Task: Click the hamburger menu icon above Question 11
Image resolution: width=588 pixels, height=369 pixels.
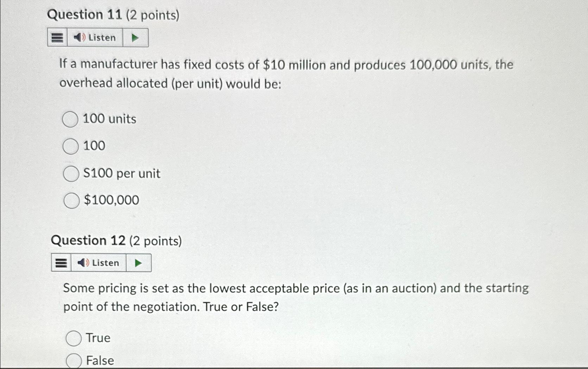Action: 57,37
